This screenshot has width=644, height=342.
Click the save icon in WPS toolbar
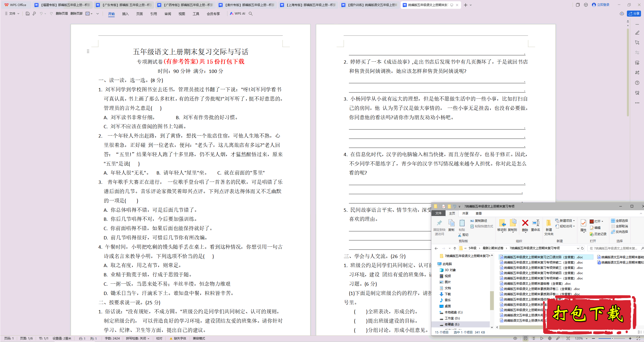point(28,14)
